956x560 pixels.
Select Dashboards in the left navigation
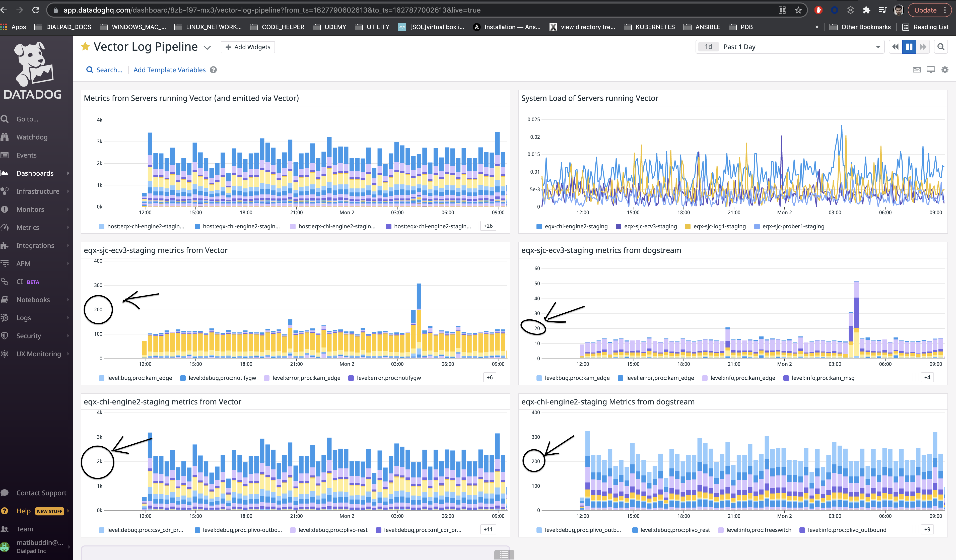(x=35, y=173)
